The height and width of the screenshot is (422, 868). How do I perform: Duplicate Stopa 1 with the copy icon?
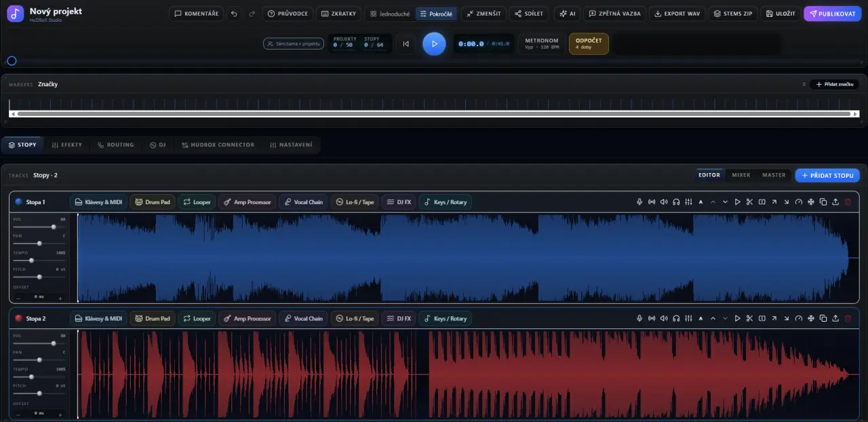click(823, 202)
